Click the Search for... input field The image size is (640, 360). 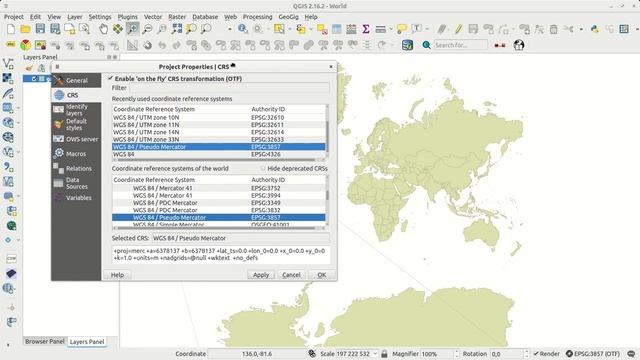[460, 45]
